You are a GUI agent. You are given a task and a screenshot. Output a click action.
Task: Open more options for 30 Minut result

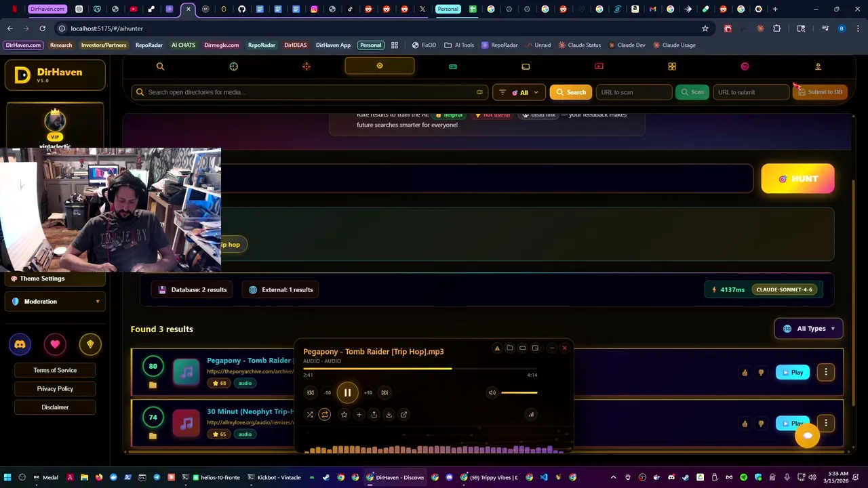click(x=826, y=423)
